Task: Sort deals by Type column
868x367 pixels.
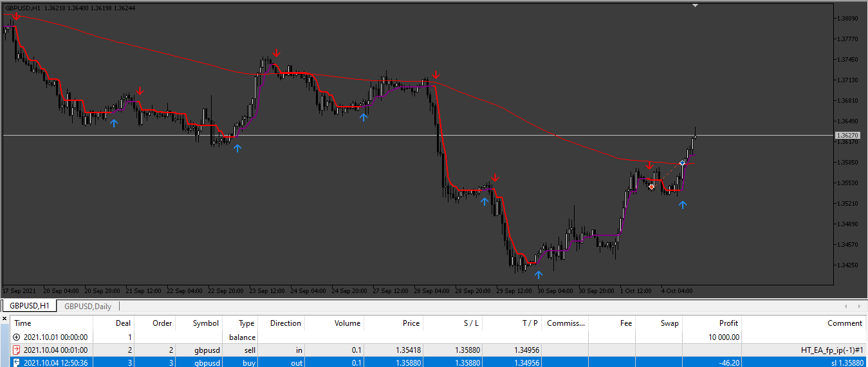Action: click(241, 323)
